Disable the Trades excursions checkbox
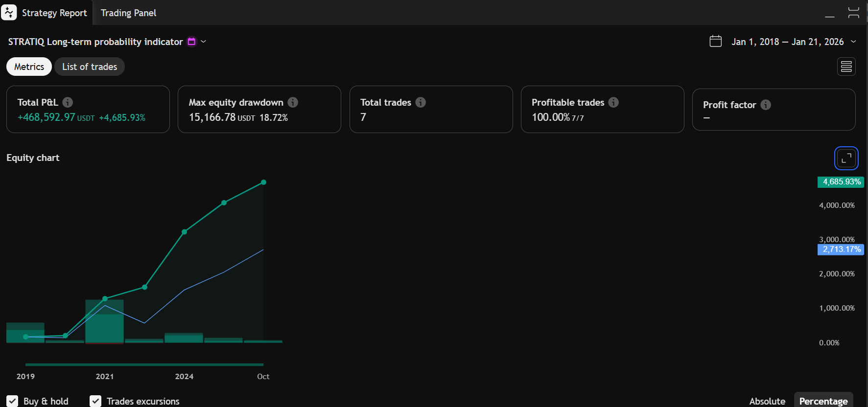 (x=95, y=401)
